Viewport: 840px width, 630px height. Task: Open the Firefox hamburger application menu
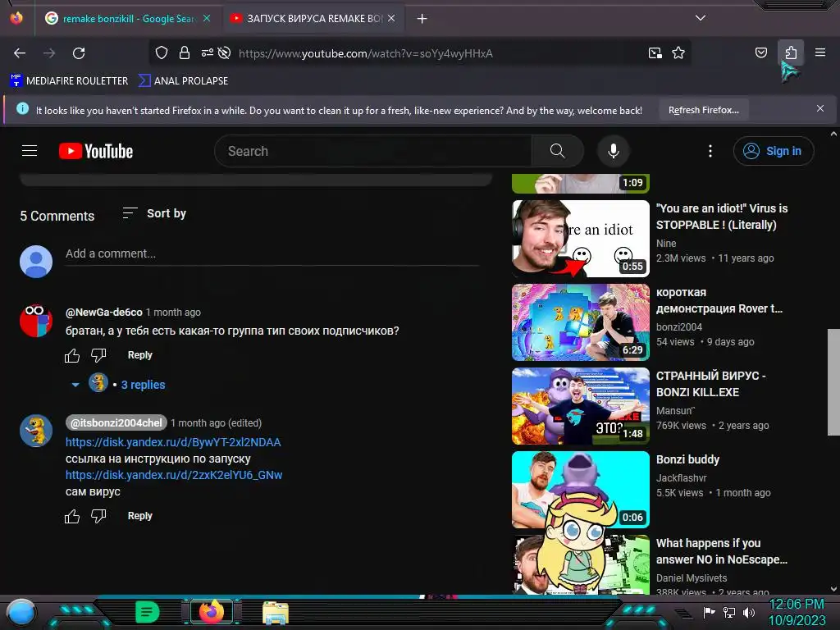(x=819, y=52)
